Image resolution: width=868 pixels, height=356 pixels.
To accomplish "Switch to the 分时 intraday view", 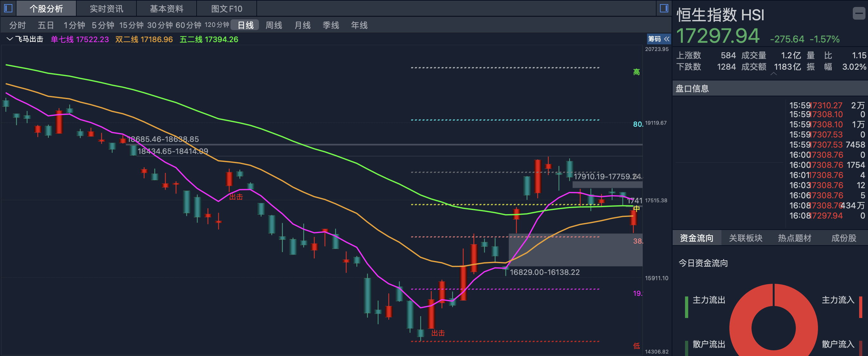I will pos(18,25).
